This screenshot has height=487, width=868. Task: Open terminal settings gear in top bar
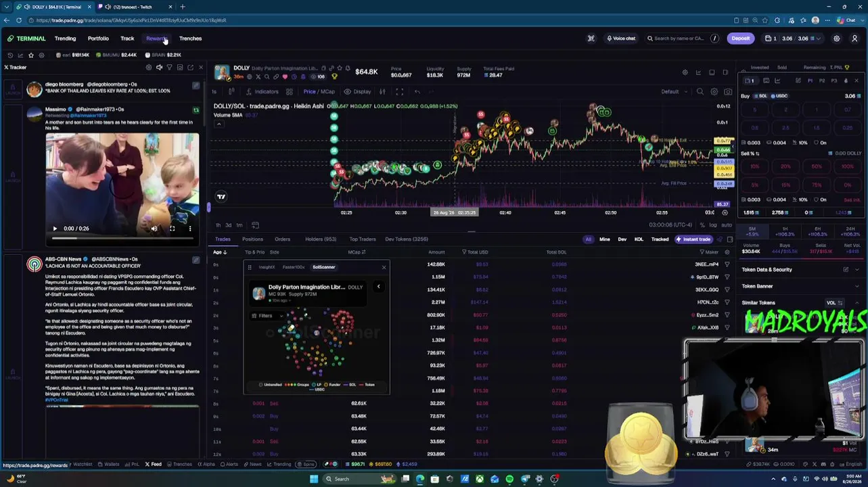pos(837,39)
